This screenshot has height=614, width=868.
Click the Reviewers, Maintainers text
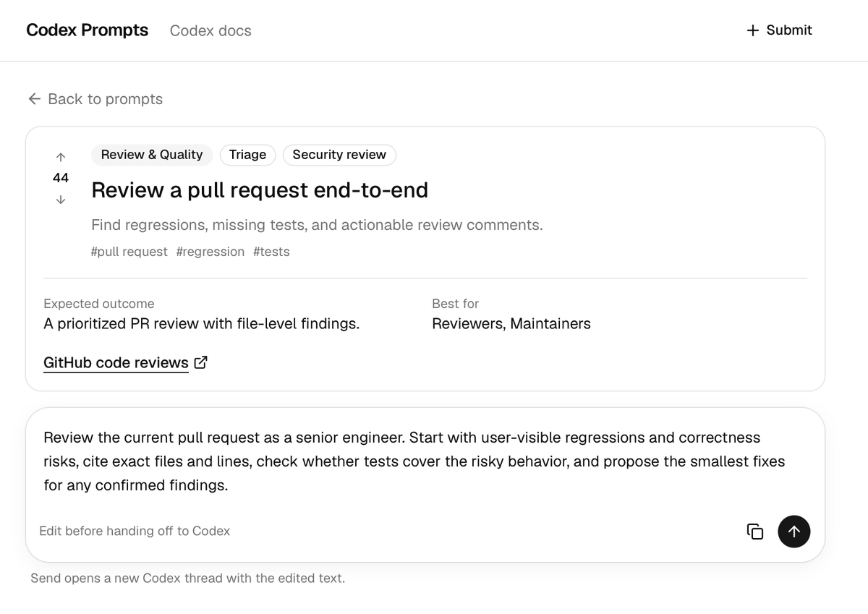(x=511, y=324)
